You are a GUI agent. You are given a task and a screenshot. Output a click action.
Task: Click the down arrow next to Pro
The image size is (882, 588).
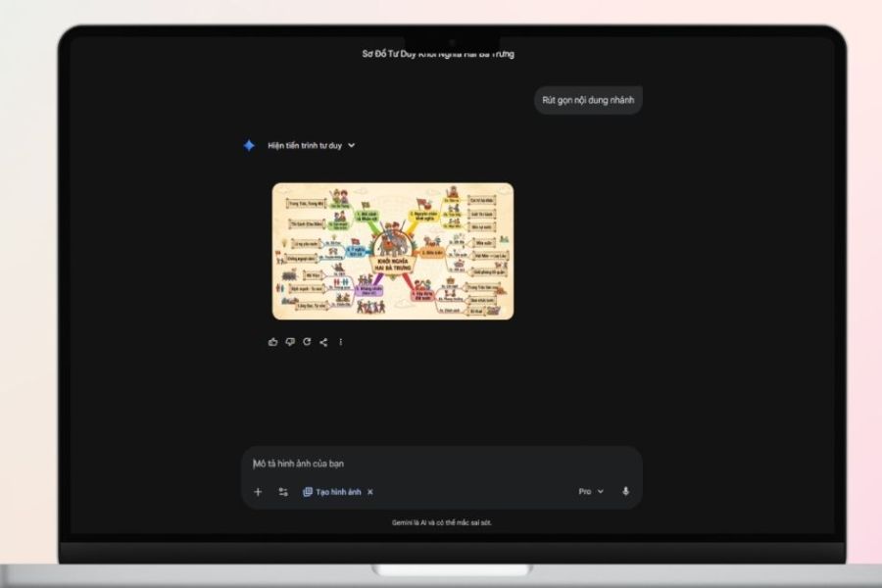click(601, 492)
